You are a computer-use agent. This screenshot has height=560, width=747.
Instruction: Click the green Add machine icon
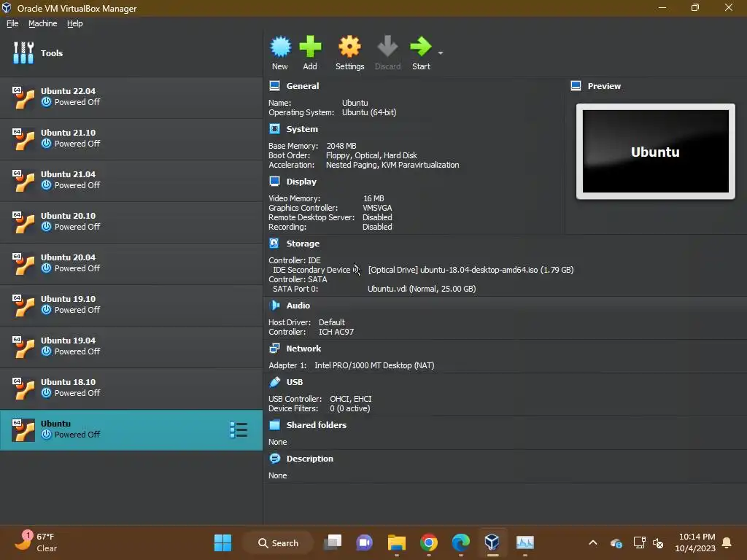(310, 47)
